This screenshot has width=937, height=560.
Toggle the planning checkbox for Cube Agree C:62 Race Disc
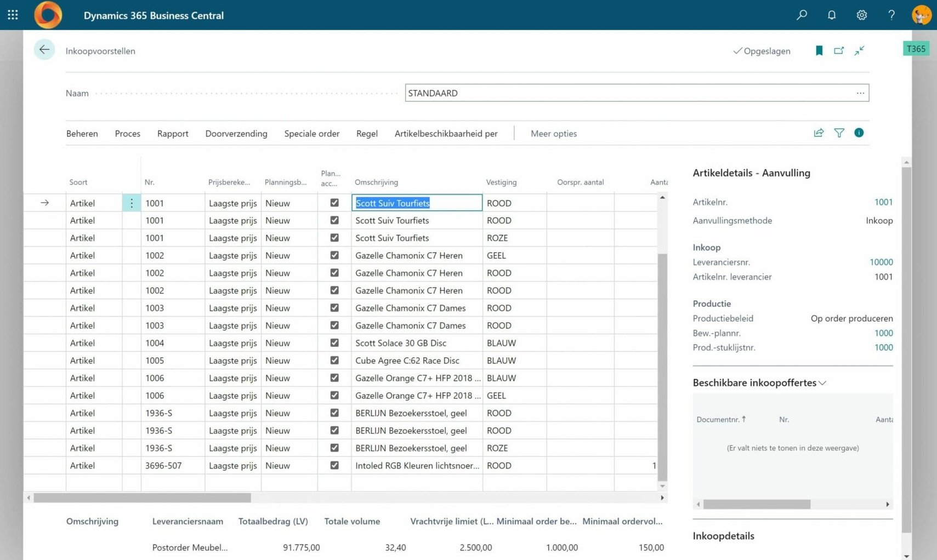point(334,361)
